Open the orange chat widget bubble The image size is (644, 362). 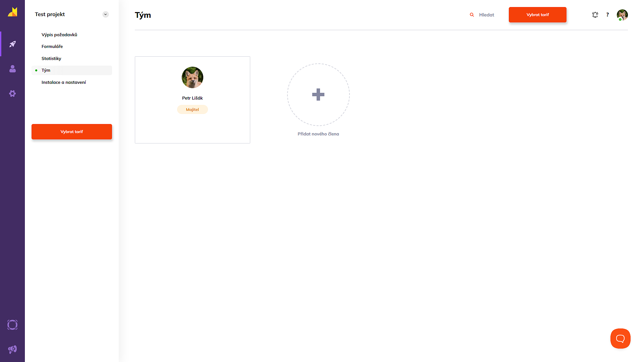620,339
